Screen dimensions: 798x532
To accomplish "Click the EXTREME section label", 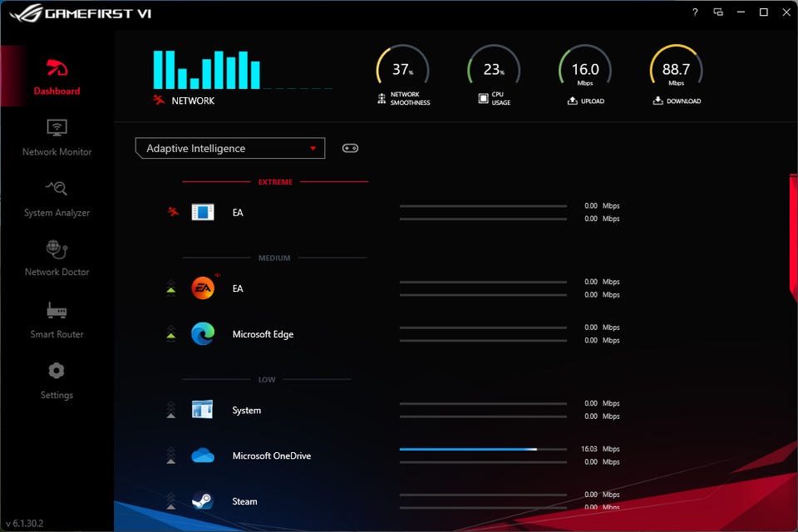I will pos(275,182).
